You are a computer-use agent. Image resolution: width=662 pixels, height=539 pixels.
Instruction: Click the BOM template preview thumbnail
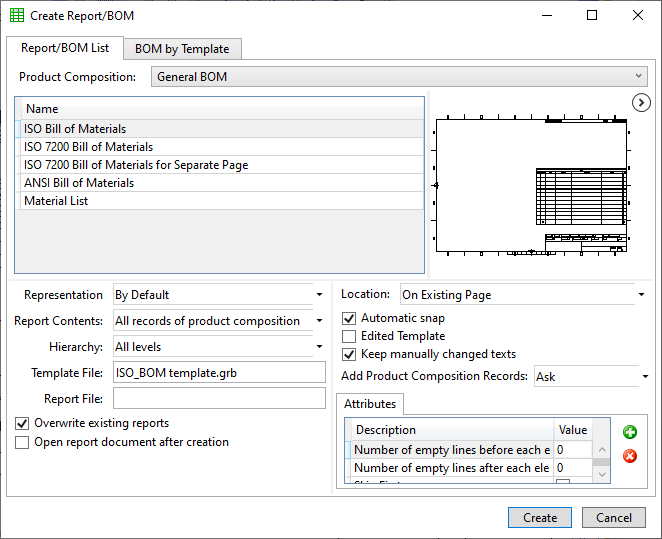coord(531,186)
